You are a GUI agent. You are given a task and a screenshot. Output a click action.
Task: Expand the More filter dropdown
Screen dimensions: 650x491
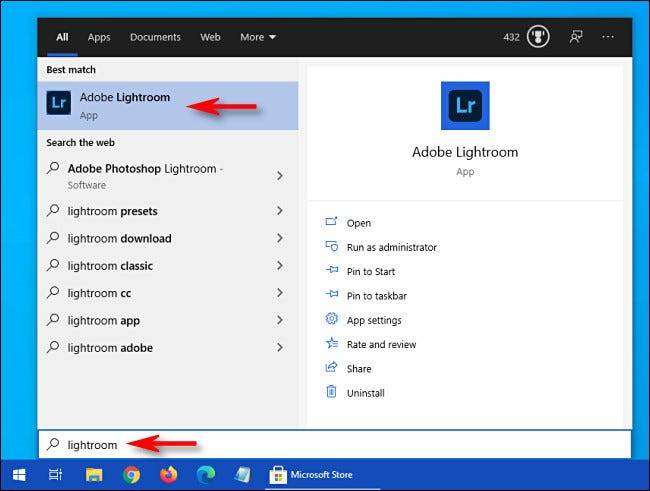coord(258,37)
